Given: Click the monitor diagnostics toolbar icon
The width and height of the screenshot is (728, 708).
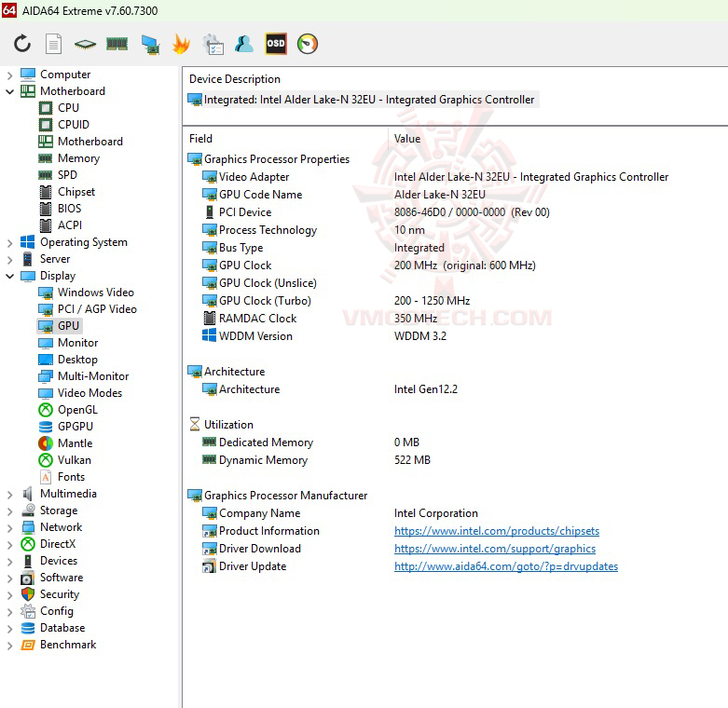Looking at the screenshot, I should 150,45.
